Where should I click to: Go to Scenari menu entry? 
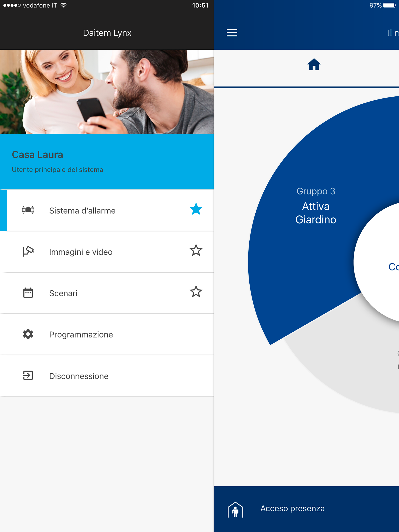[x=63, y=293]
